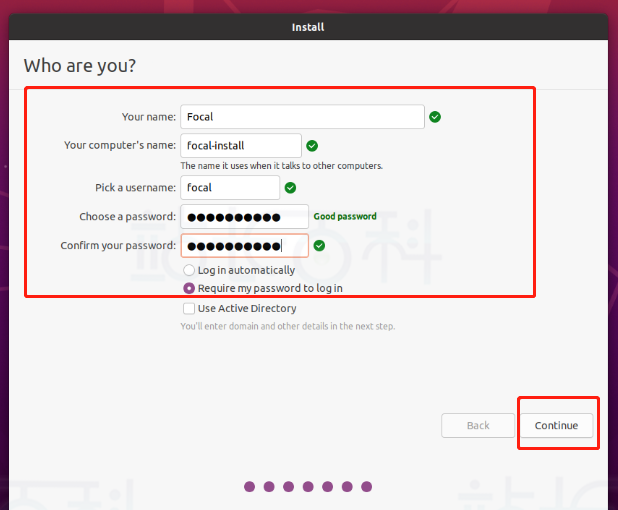
Task: Click the Good password status text
Action: click(x=345, y=216)
